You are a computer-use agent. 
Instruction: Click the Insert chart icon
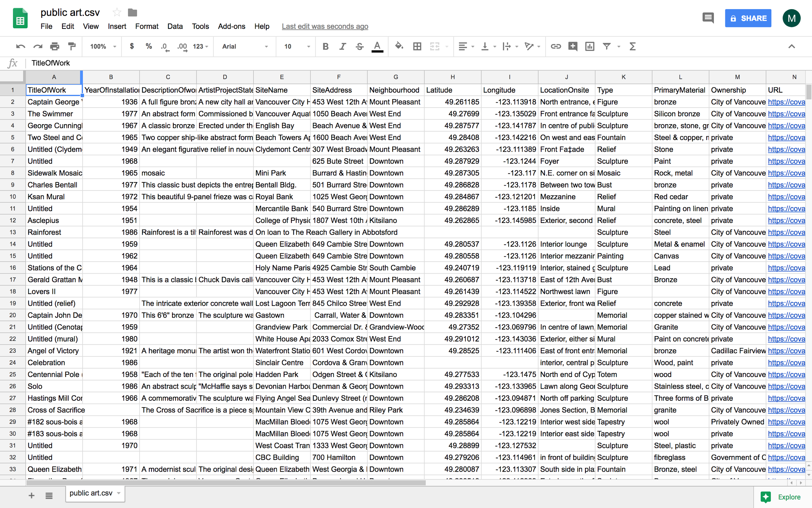click(590, 46)
